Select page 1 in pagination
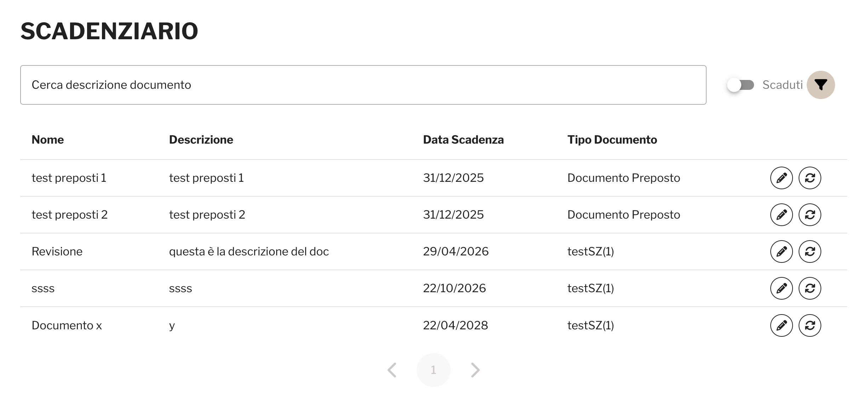The width and height of the screenshot is (868, 404). pyautogui.click(x=433, y=370)
